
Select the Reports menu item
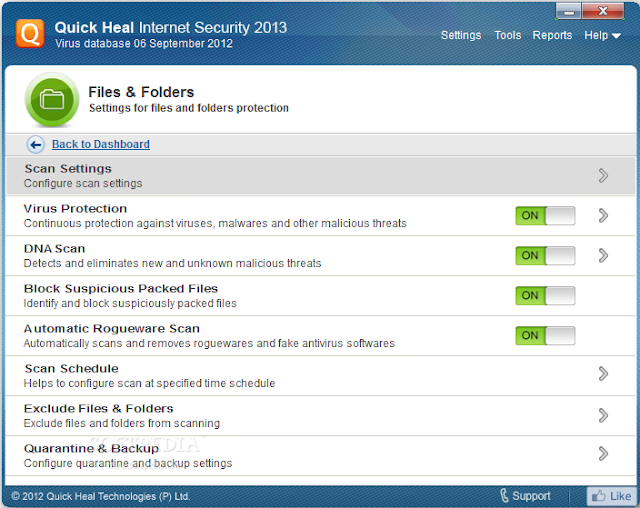tap(552, 35)
